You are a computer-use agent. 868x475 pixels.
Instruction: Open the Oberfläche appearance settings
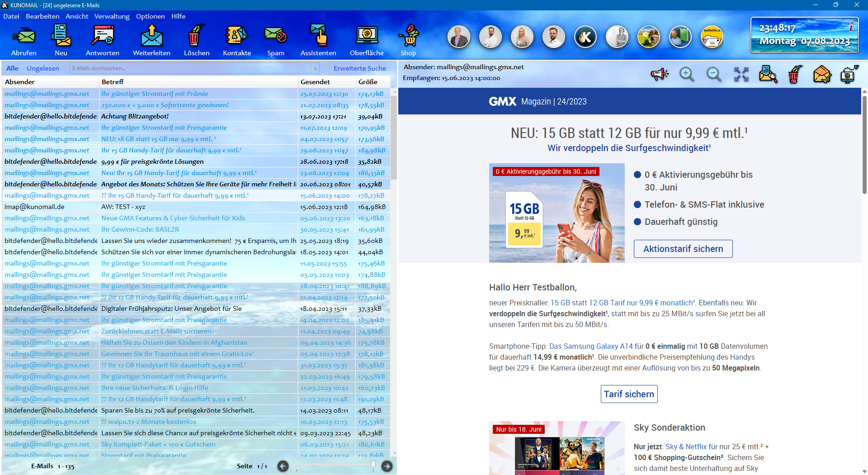(367, 35)
